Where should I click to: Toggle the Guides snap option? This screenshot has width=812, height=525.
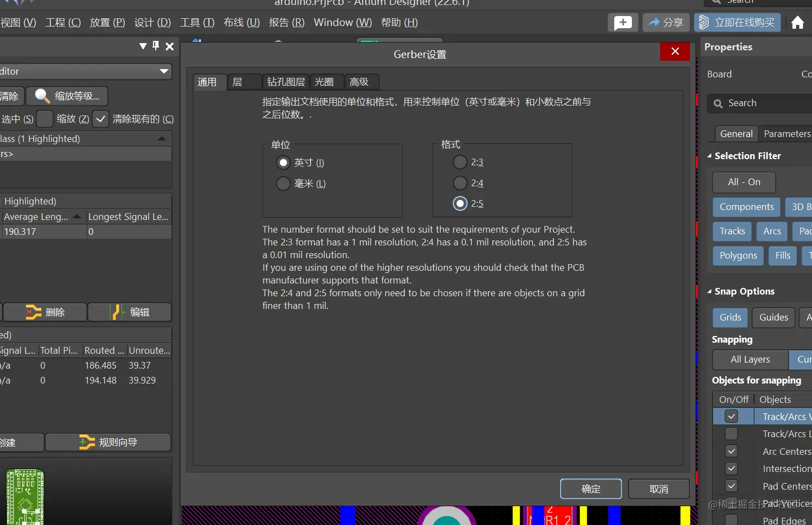pos(774,317)
